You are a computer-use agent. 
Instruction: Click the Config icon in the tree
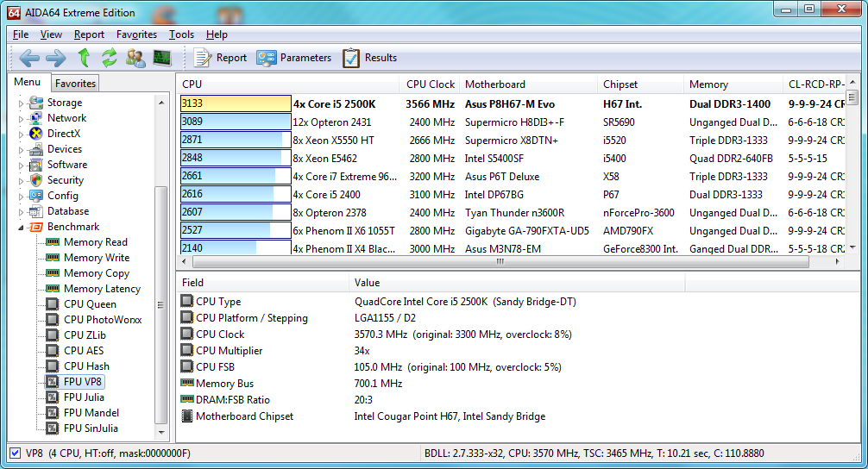point(36,195)
